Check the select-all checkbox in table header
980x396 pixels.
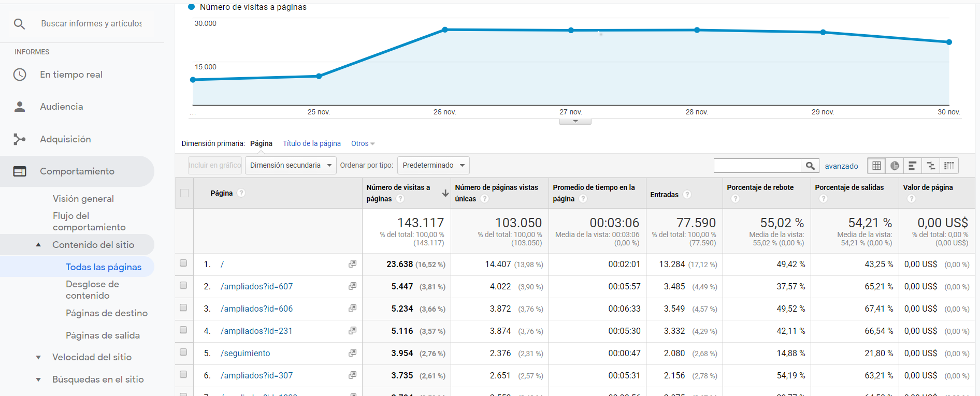pyautogui.click(x=184, y=193)
